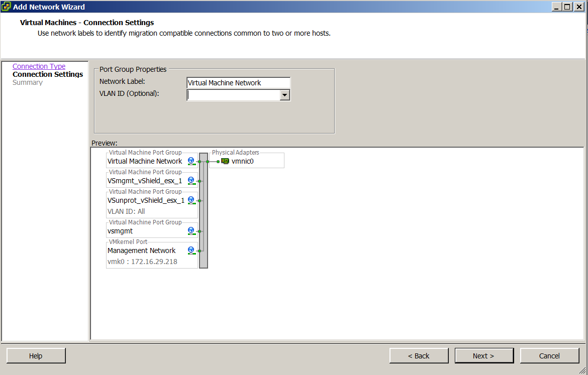Click the vertical virtual switch bar in preview
588x375 pixels.
click(x=204, y=211)
